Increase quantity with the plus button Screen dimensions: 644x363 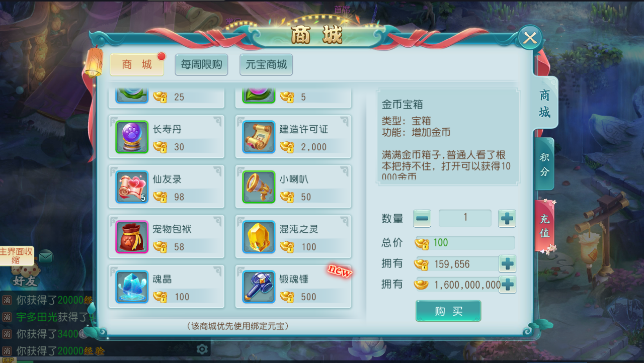click(507, 218)
